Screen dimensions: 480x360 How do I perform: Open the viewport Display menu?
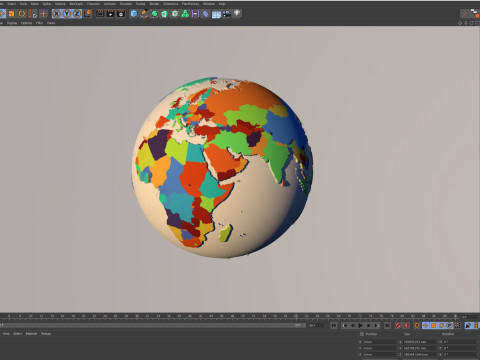tap(12, 23)
